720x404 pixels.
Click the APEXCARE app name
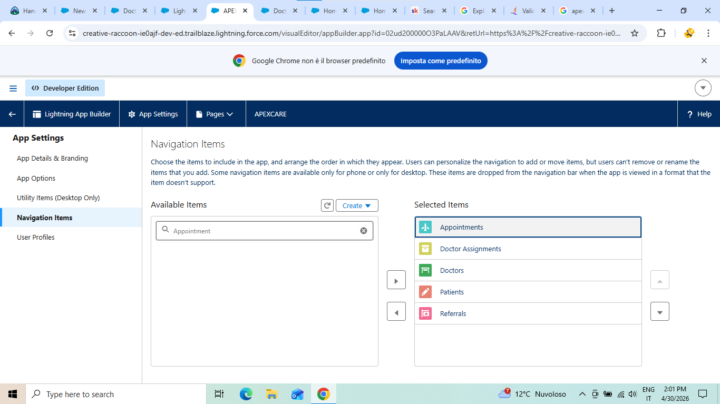[270, 114]
